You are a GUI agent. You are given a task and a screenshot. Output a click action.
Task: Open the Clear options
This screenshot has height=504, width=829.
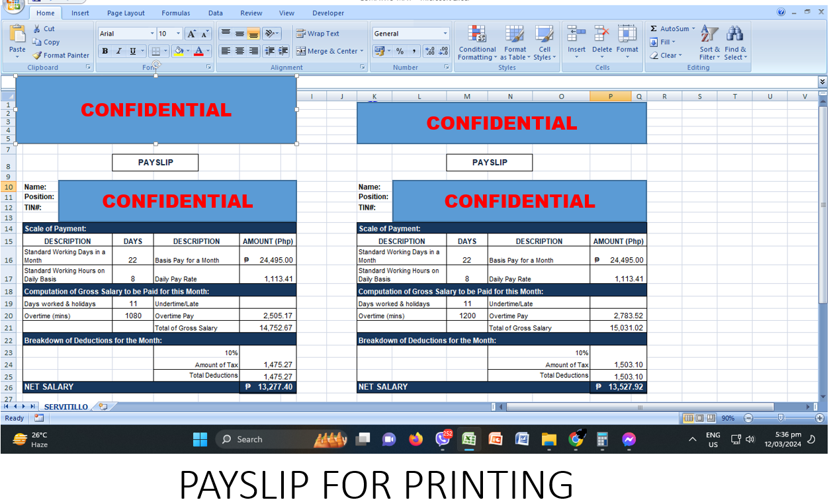(666, 56)
